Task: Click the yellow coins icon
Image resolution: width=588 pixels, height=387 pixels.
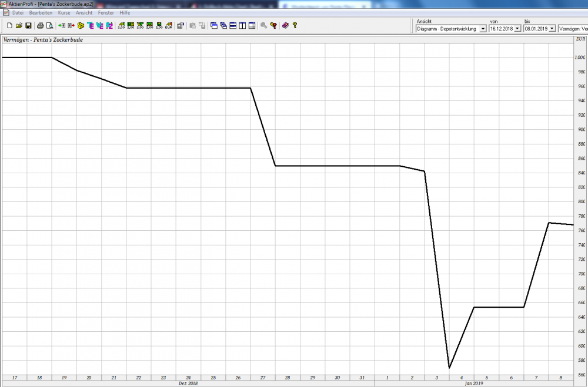Action: [81, 25]
